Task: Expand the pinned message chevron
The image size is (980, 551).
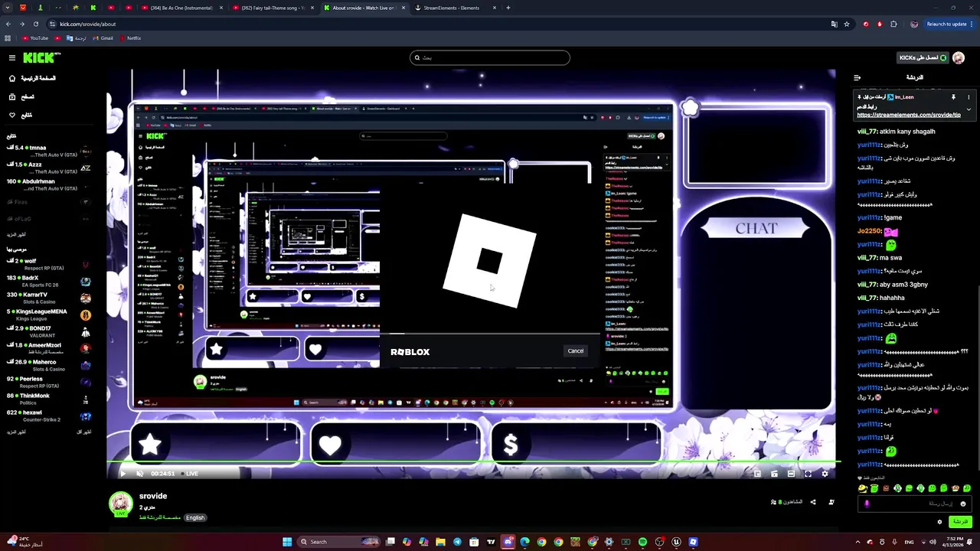Action: coord(969,109)
